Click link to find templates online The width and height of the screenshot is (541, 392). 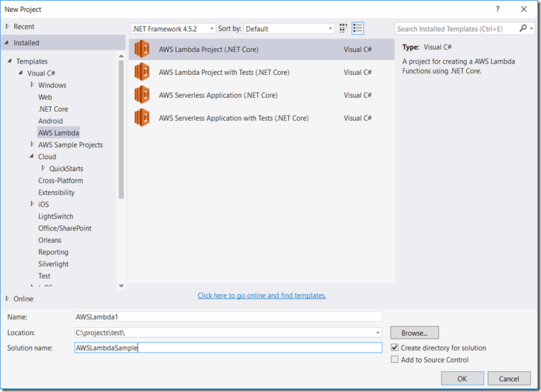pyautogui.click(x=262, y=296)
